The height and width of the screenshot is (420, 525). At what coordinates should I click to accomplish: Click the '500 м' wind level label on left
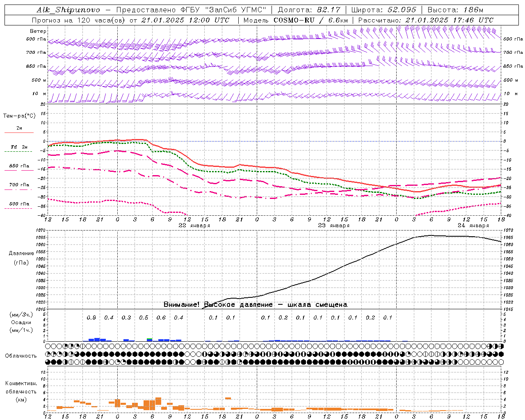coord(39,80)
